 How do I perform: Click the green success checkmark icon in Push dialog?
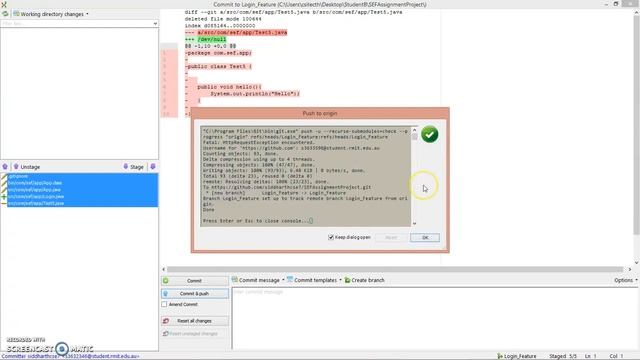coord(429,134)
